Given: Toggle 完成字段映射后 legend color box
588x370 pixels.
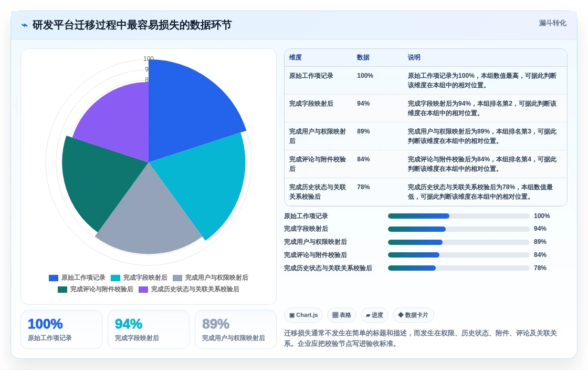Looking at the screenshot, I should pyautogui.click(x=115, y=277).
